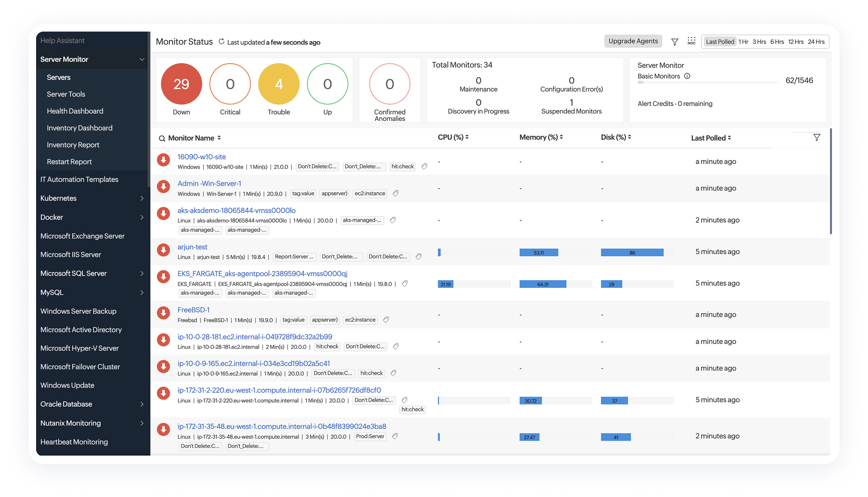Click the search icon next to Monitor Name
This screenshot has width=868, height=497.
[162, 138]
